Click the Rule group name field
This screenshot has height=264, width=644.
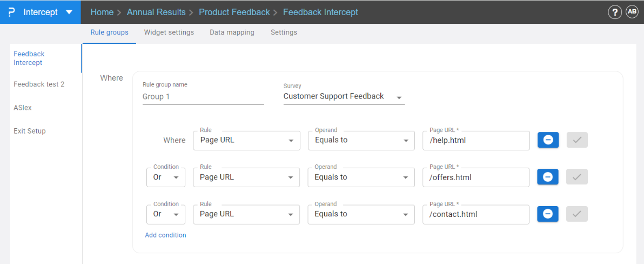click(203, 97)
